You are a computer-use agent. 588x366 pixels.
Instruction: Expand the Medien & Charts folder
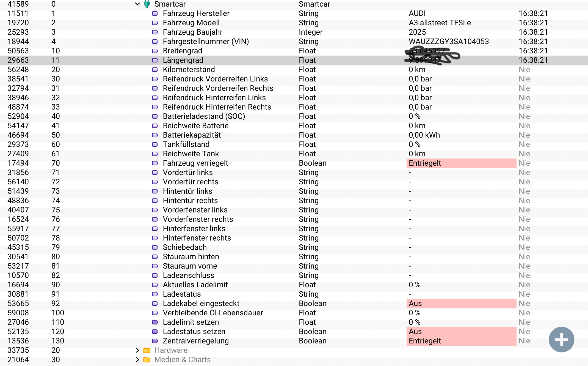(x=137, y=359)
